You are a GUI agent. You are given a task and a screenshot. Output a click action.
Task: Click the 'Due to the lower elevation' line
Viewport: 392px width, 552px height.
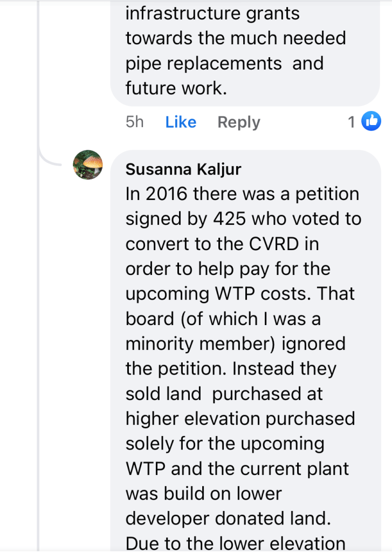[x=235, y=542]
